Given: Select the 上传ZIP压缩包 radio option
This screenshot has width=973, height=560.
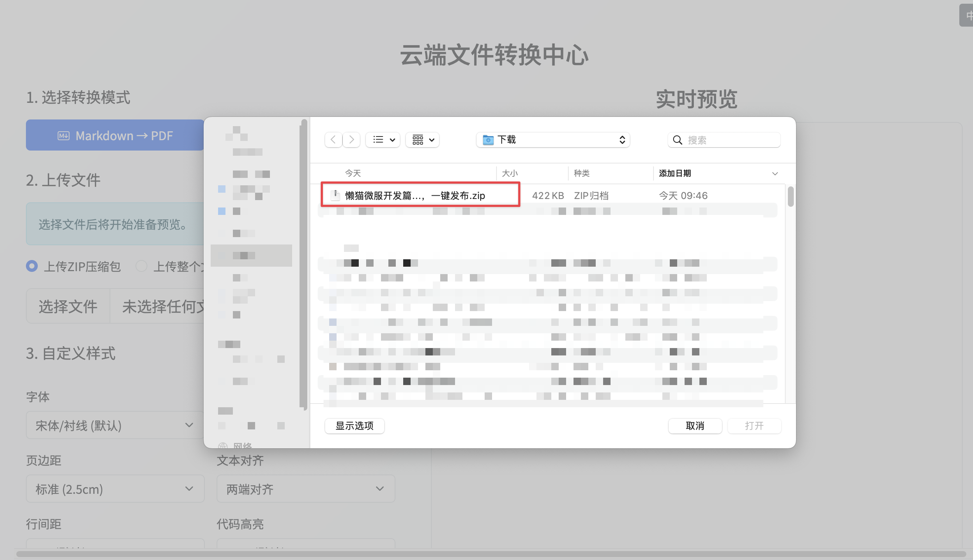Looking at the screenshot, I should [x=32, y=266].
